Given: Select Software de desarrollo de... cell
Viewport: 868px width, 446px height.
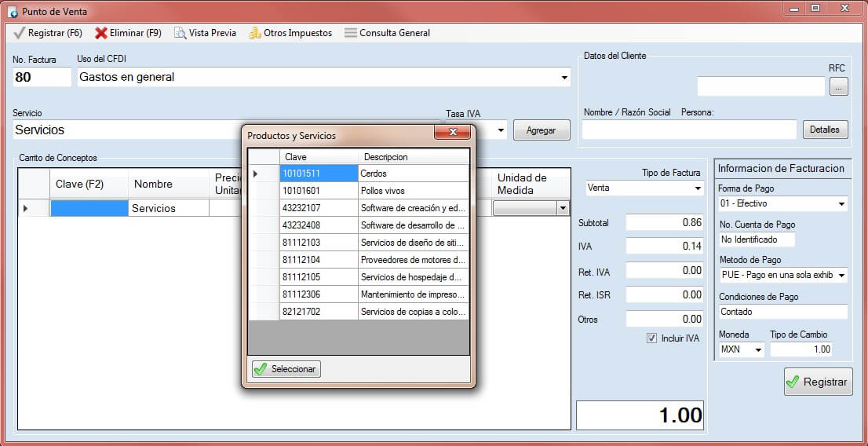Looking at the screenshot, I should 414,225.
